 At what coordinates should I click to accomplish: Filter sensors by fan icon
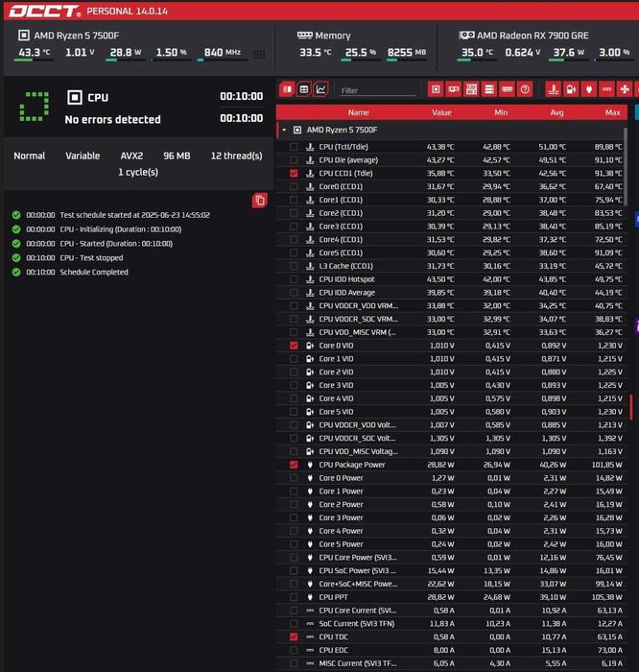(x=625, y=89)
